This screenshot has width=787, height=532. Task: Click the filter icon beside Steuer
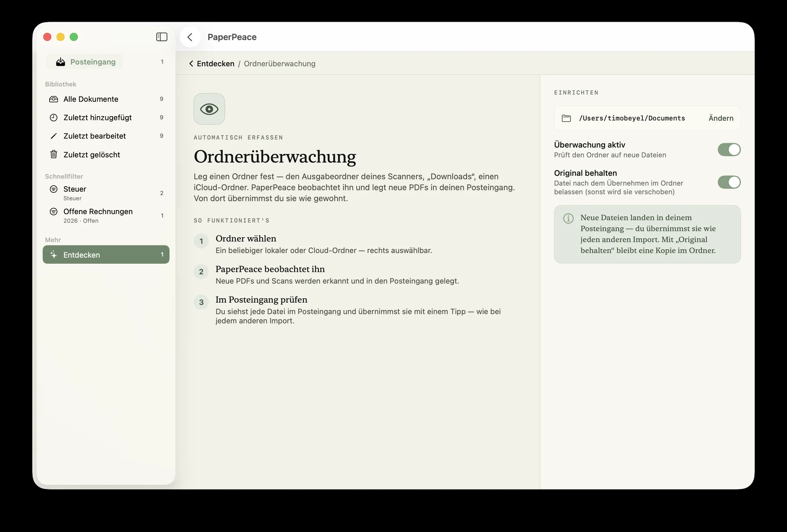pos(54,189)
